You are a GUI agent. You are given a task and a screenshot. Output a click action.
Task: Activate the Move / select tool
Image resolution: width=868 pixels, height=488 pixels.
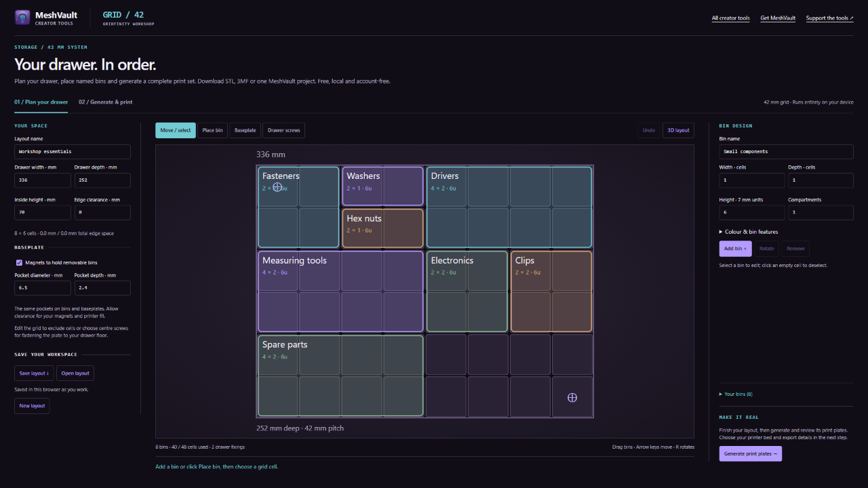point(176,130)
